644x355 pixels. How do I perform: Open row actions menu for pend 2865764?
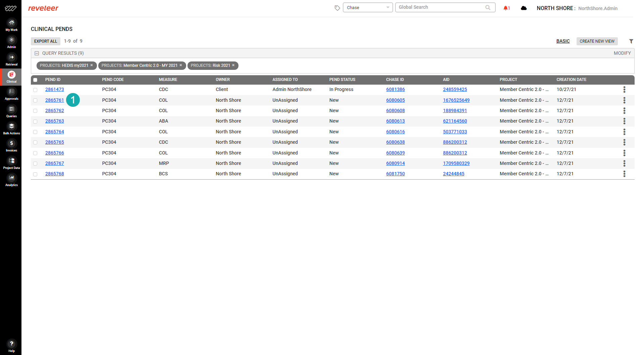point(624,132)
